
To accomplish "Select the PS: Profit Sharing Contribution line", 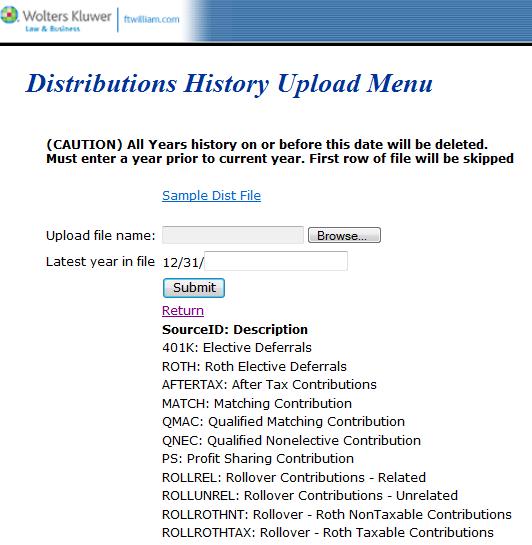I will coord(258,459).
